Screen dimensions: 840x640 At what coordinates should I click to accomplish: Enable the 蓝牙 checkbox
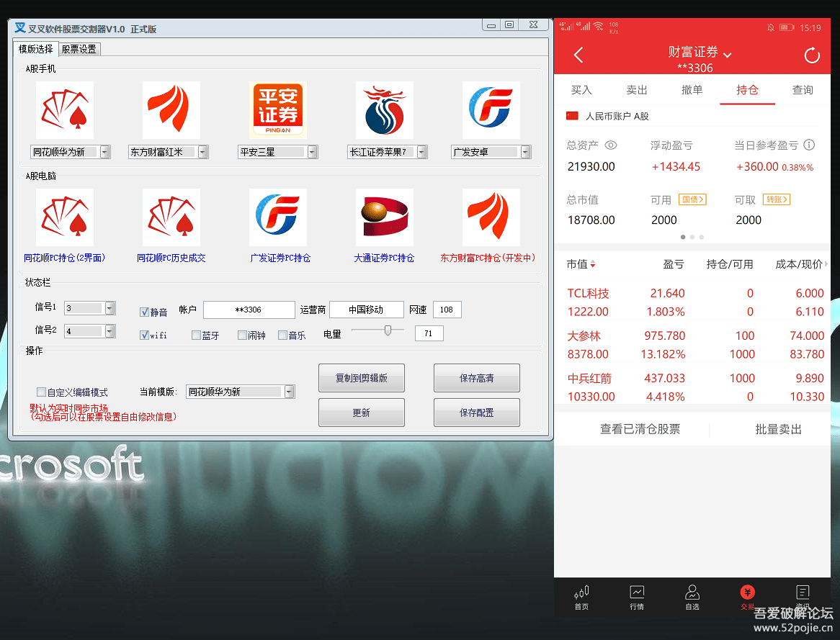tap(196, 335)
